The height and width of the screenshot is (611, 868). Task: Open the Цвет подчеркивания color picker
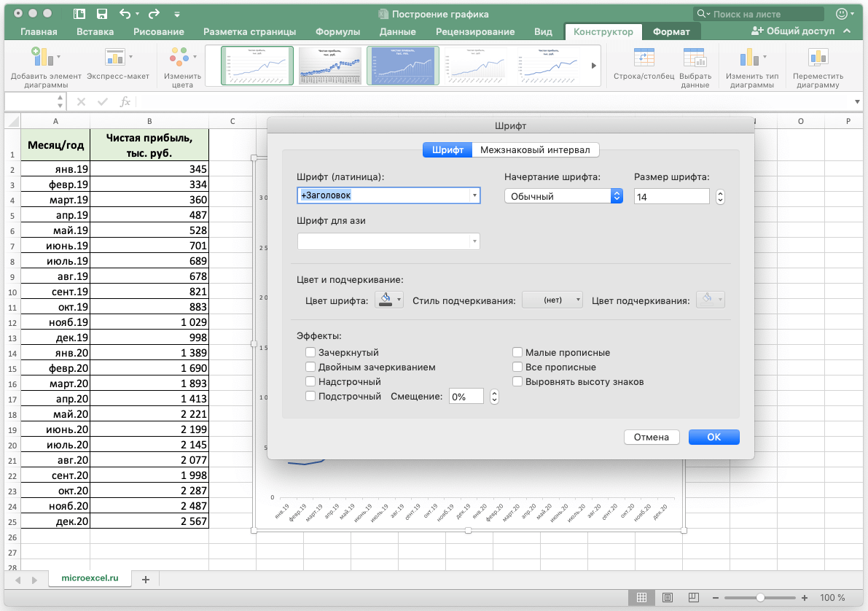[711, 300]
